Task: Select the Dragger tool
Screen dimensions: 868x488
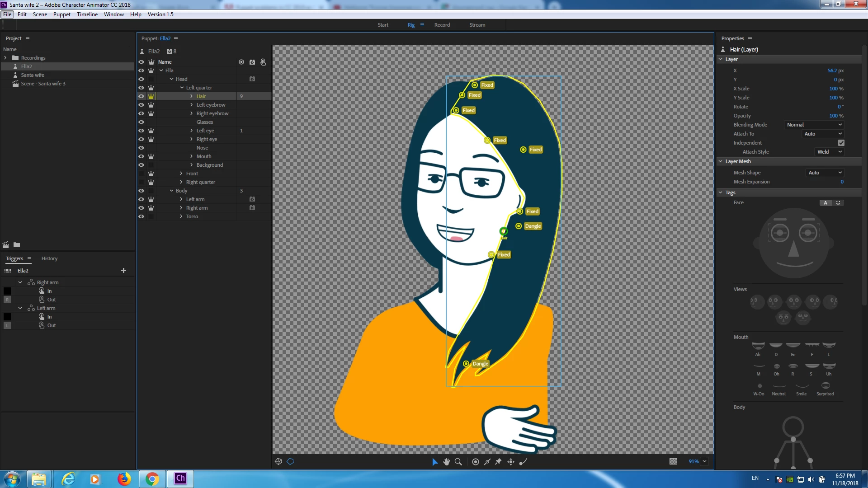Action: pos(511,461)
